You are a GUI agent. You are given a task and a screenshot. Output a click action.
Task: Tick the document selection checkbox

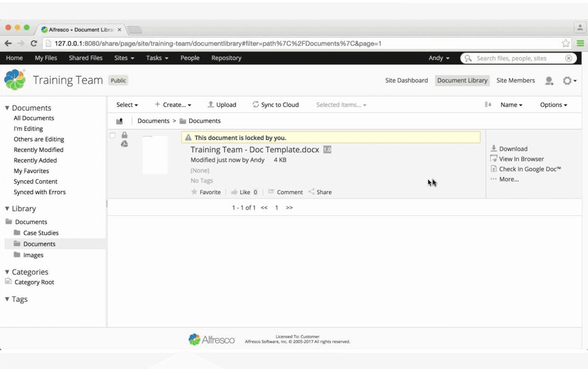[112, 135]
